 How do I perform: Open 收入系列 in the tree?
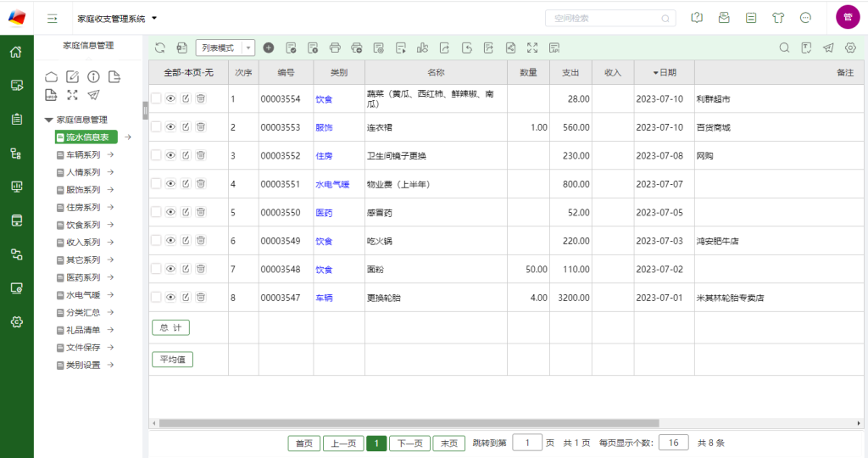pos(83,243)
